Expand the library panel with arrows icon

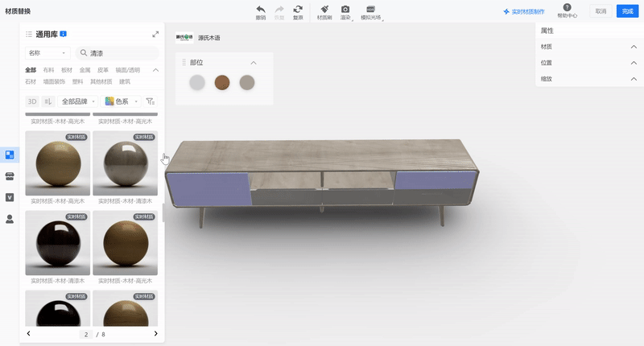[155, 35]
